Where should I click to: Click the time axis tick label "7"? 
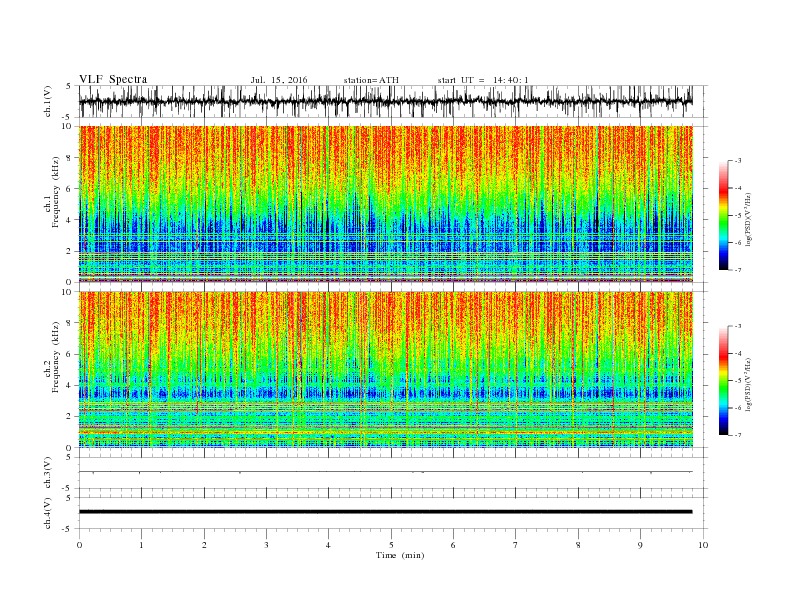516,545
